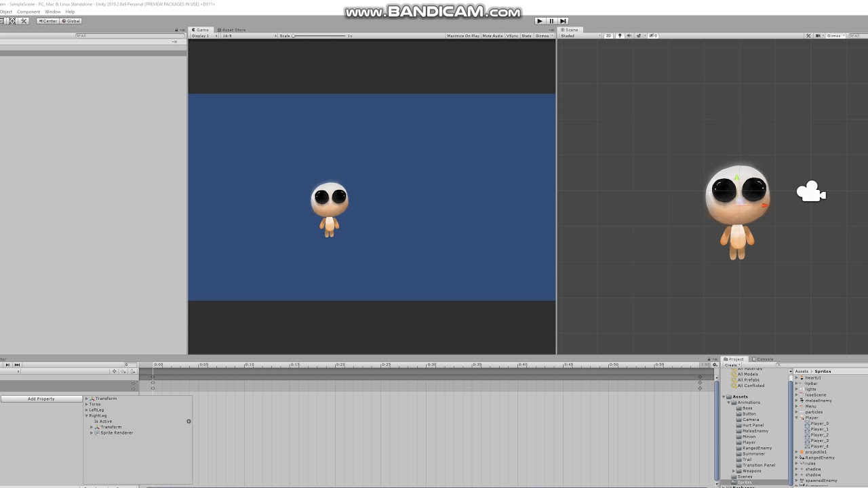Open the Component menu
The width and height of the screenshot is (868, 488).
pos(28,12)
